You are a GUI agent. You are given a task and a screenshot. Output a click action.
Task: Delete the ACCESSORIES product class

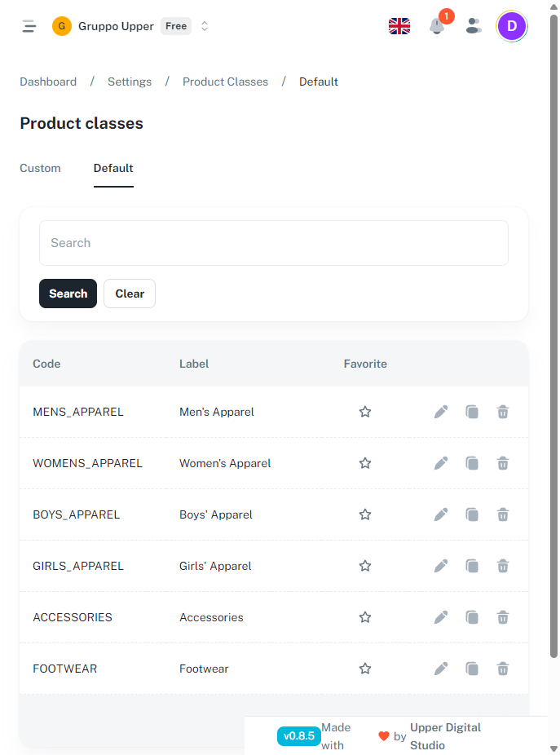(x=503, y=617)
